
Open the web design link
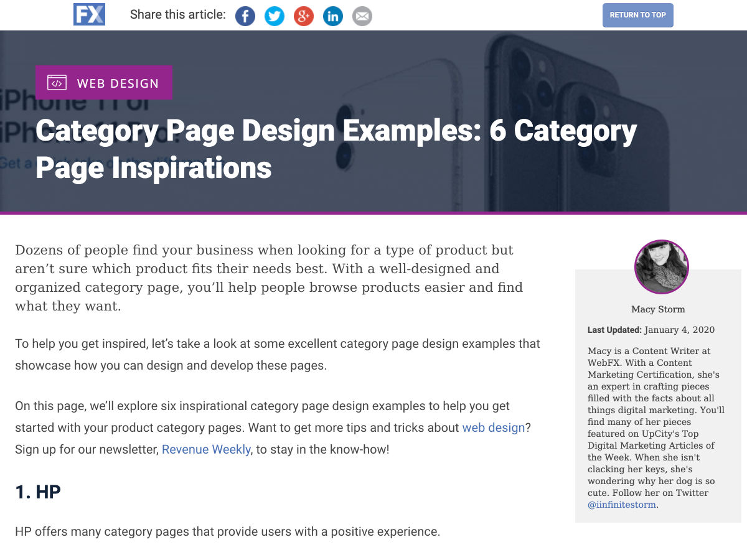[x=494, y=428]
